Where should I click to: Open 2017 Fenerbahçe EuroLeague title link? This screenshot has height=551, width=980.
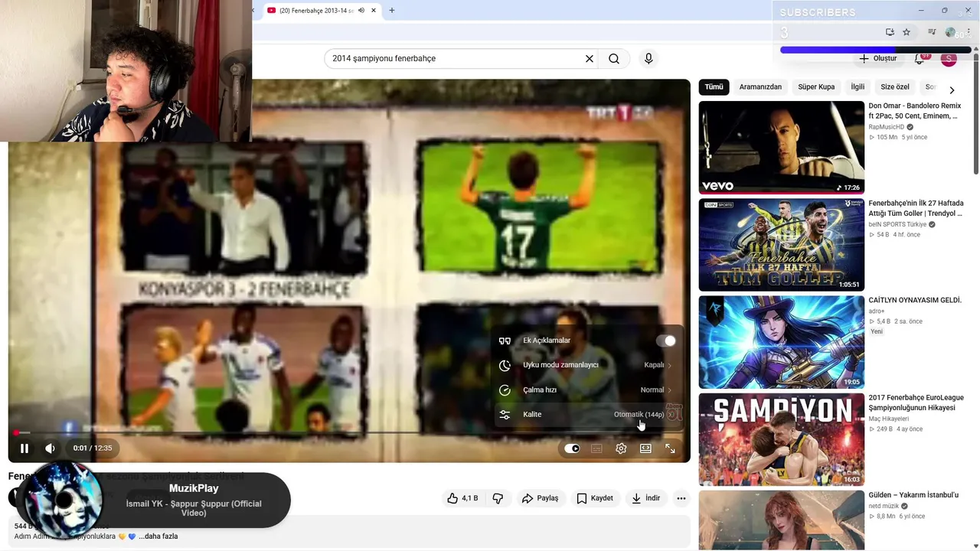click(x=916, y=403)
